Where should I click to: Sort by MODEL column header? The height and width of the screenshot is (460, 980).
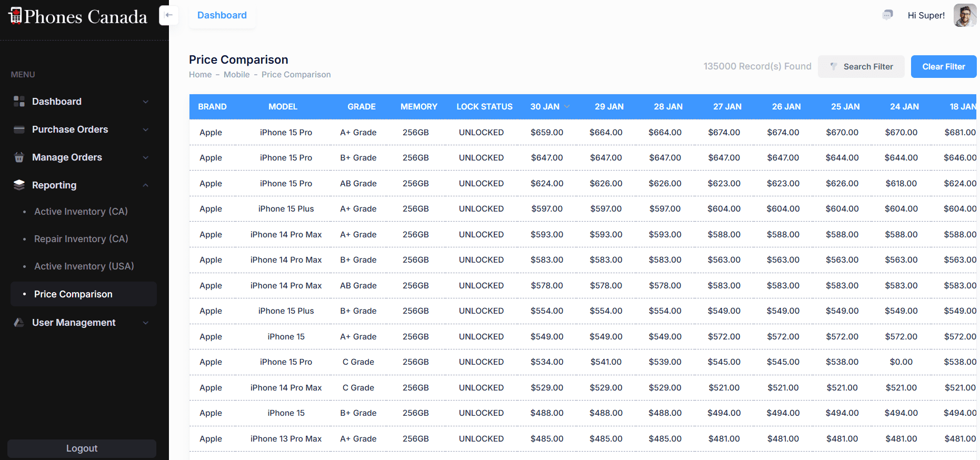pyautogui.click(x=283, y=106)
